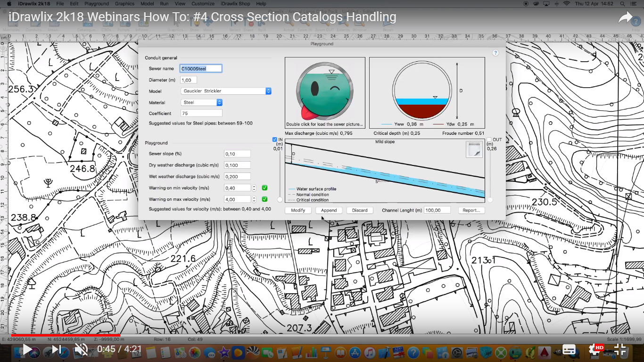Viewport: 644px width, 362px height.
Task: Open the iDrawlix Shop menu
Action: 235,4
